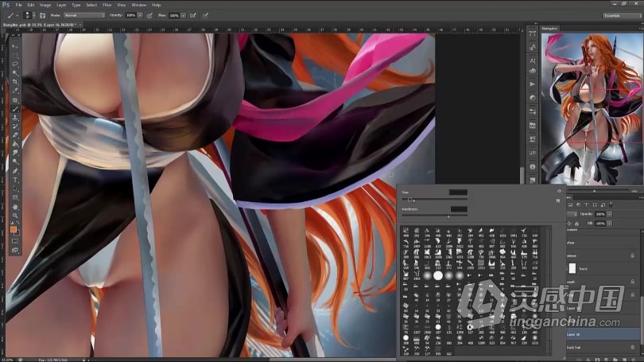Open the Essentials workspace dropdown
Image resolution: width=644 pixels, height=362 pixels.
click(x=622, y=16)
